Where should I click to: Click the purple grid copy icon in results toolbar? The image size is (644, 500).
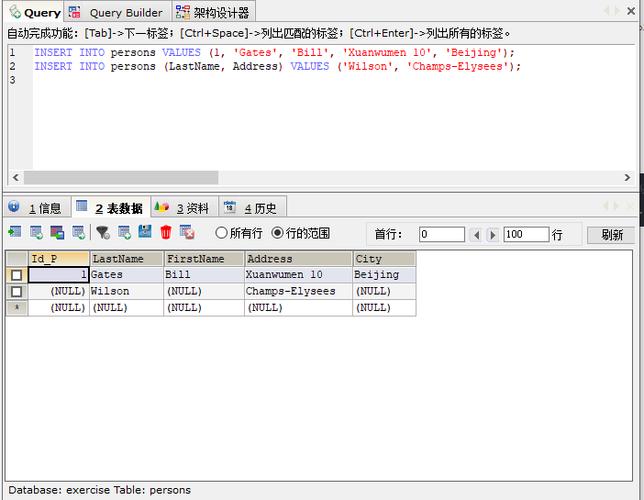57,232
